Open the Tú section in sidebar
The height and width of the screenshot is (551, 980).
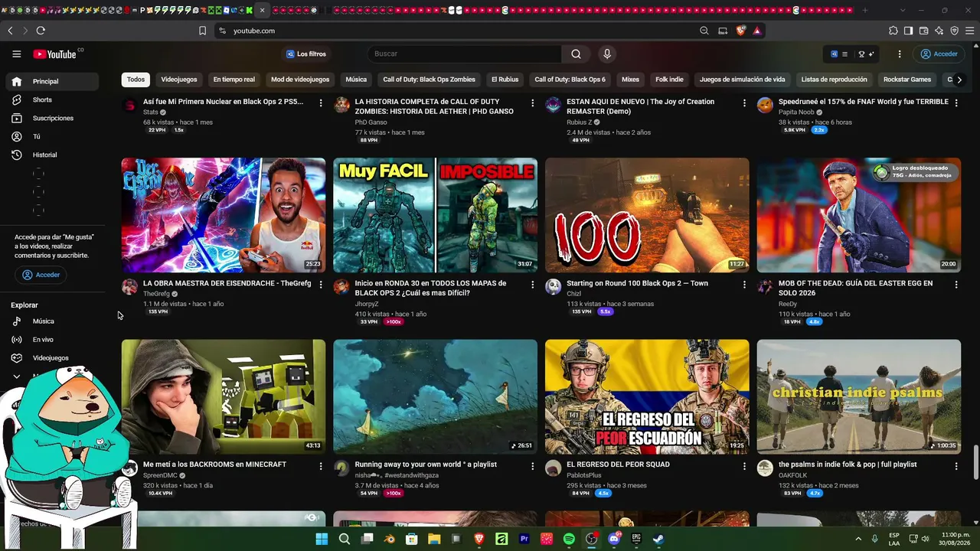(52, 136)
